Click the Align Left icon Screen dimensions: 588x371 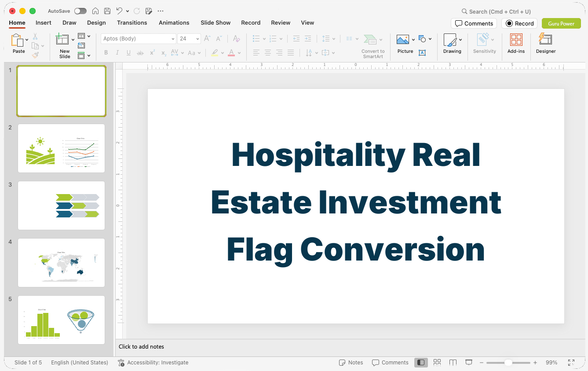(256, 53)
